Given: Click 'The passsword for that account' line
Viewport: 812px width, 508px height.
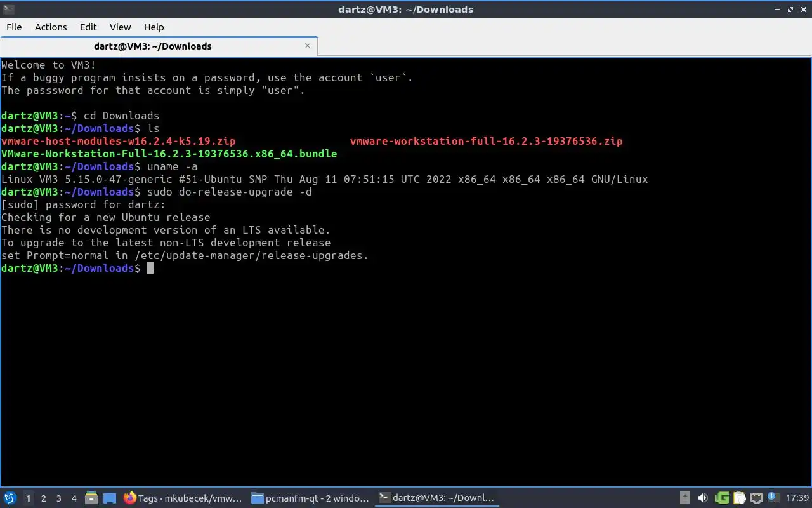Looking at the screenshot, I should (x=154, y=90).
